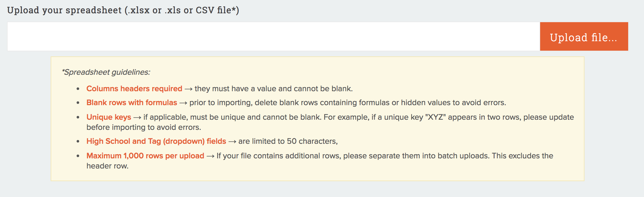Click the bullet before 'Columns headers required'
Screen dimensions: 644x197
coord(78,89)
